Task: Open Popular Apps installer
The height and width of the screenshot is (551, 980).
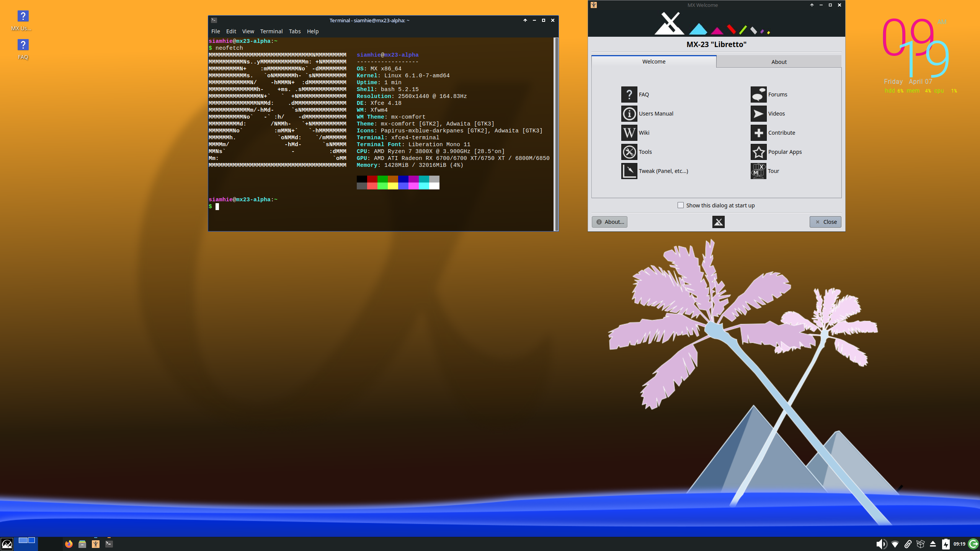Action: tap(776, 152)
